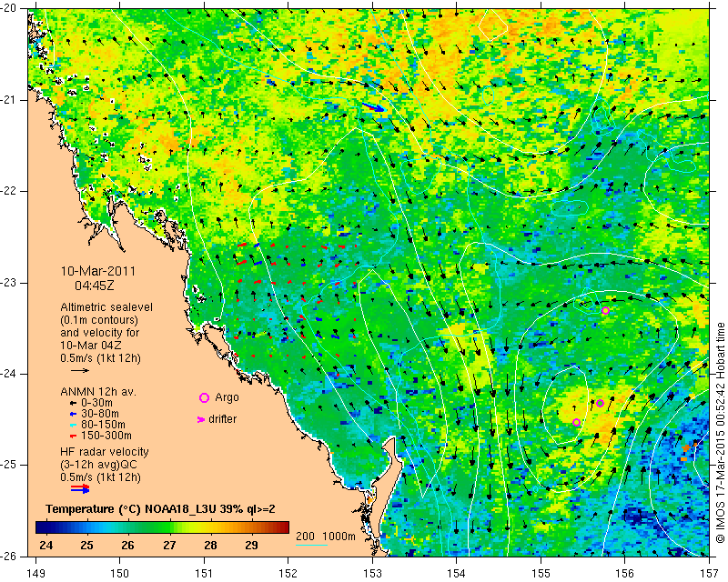Click the 'HF radar velocity' label
This screenshot has height=582, width=728.
coord(105,452)
